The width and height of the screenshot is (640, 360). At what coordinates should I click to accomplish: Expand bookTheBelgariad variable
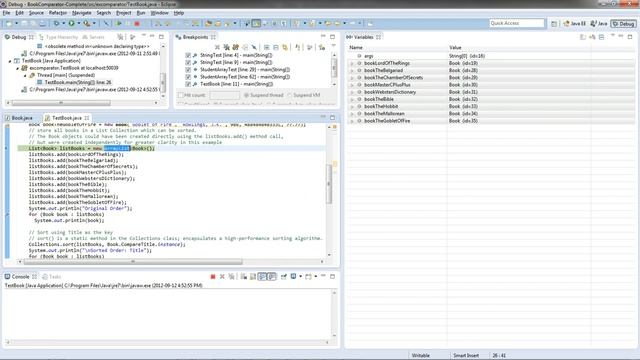(x=352, y=71)
